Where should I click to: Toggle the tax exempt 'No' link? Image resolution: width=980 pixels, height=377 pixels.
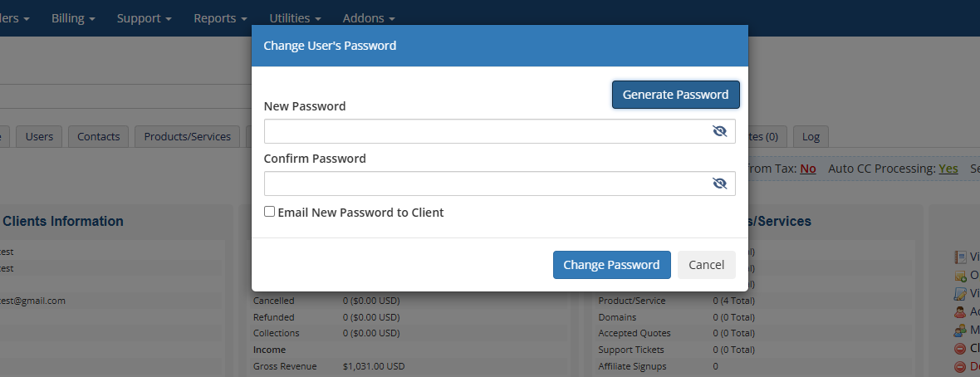(807, 169)
